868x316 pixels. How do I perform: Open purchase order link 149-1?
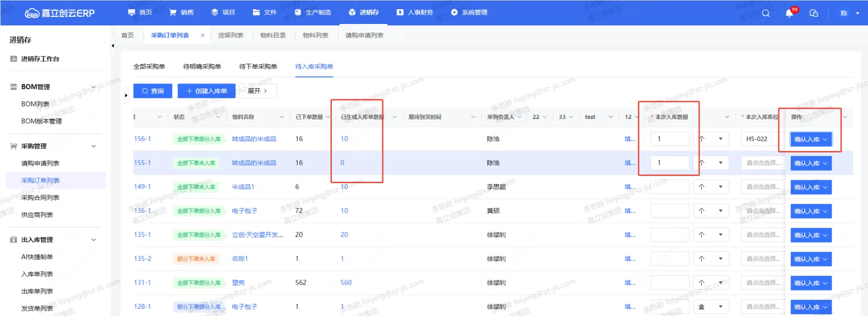coord(142,187)
